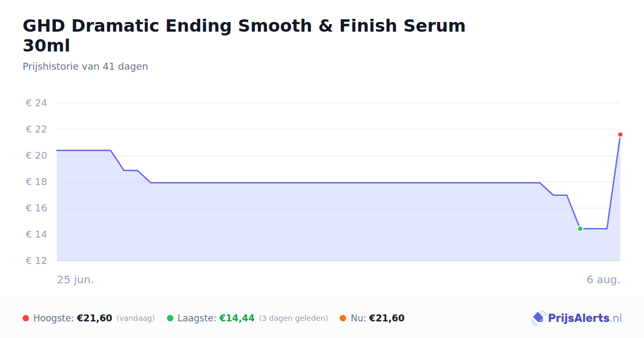
Task: Click the red Hoogste legend dot
Action: [x=26, y=318]
